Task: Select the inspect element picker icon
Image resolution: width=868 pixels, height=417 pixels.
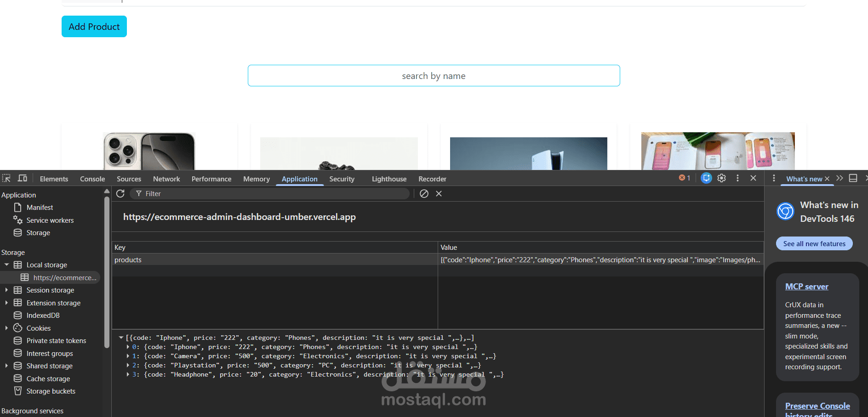Action: click(6, 178)
